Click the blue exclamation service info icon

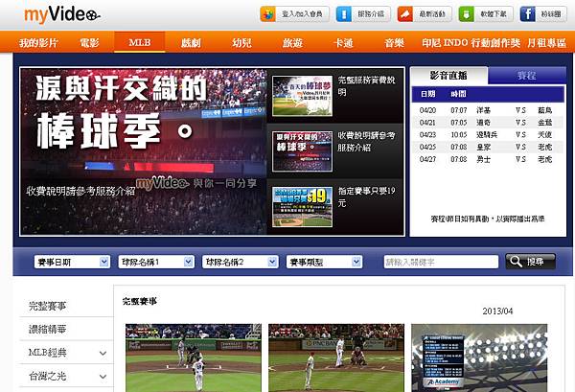[344, 14]
